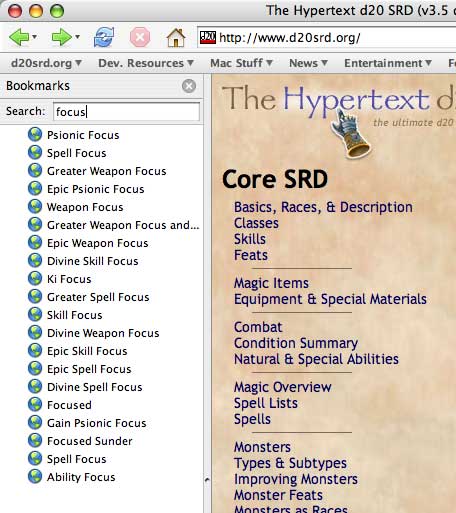This screenshot has height=513, width=456.
Task: Click the globe icon beside Focused Sunder
Action: (35, 441)
